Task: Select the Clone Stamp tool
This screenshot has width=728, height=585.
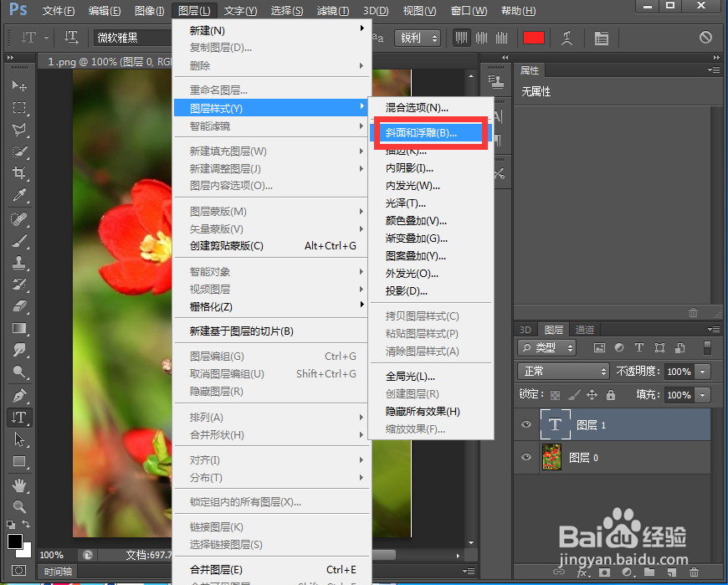Action: [19, 263]
